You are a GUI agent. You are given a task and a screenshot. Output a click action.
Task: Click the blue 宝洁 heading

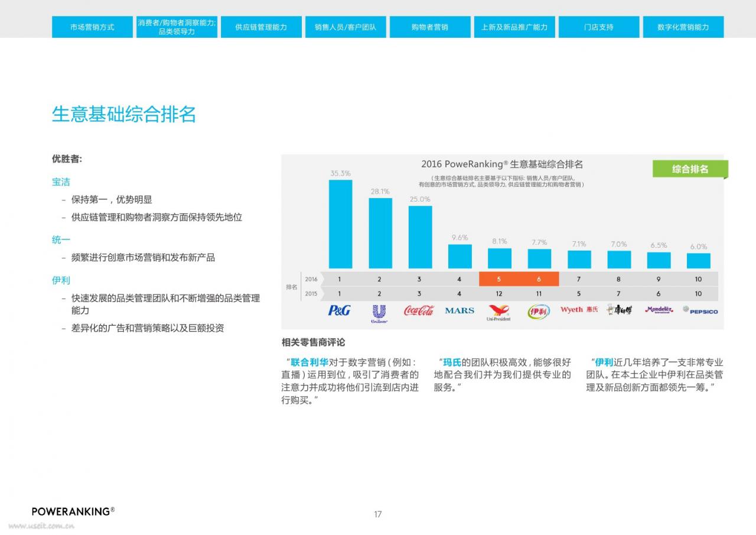61,182
